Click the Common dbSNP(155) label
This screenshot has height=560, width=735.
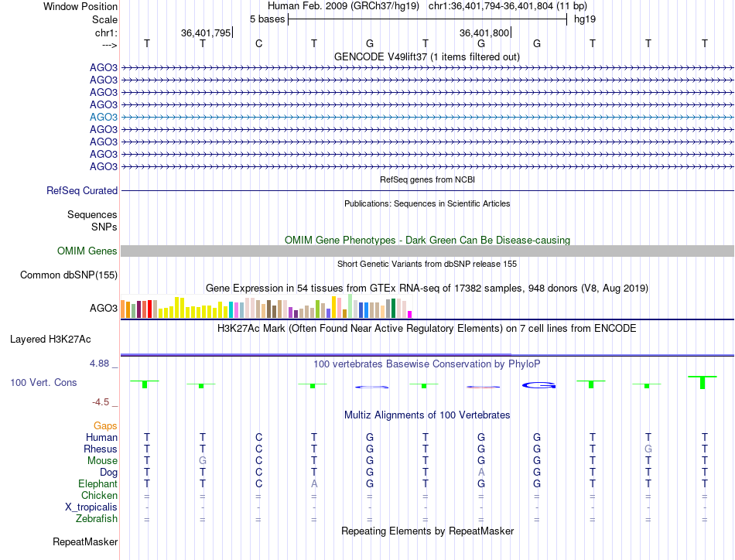[x=68, y=275]
